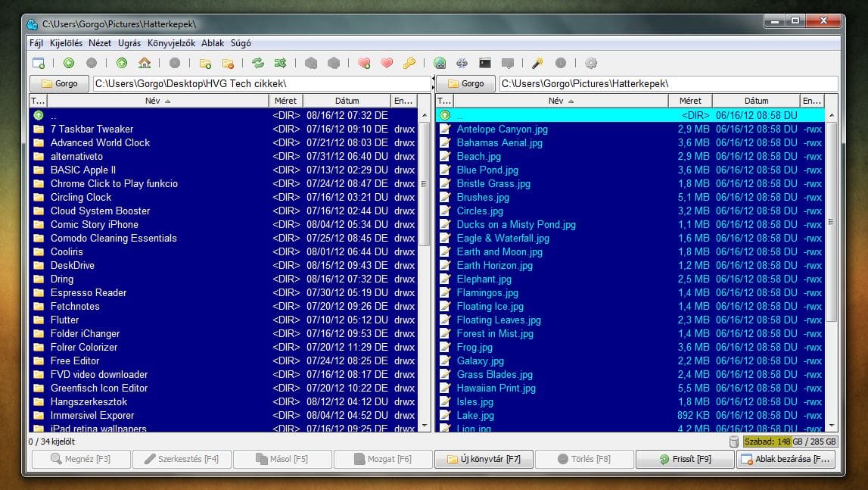Click Frissít [F9] button
The height and width of the screenshot is (490, 868).
tap(686, 459)
